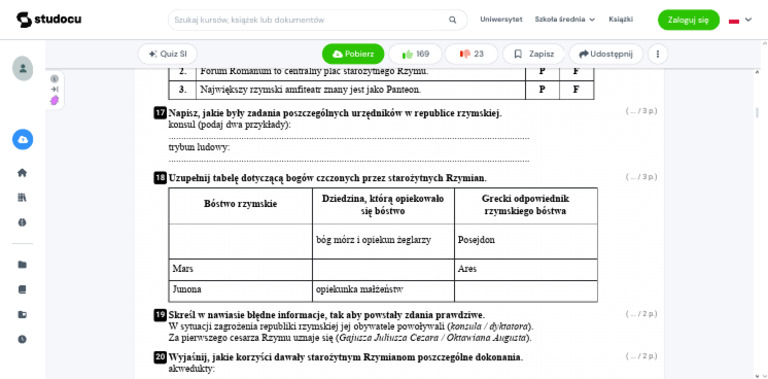Click the Zapisz bookmark button

pyautogui.click(x=533, y=54)
